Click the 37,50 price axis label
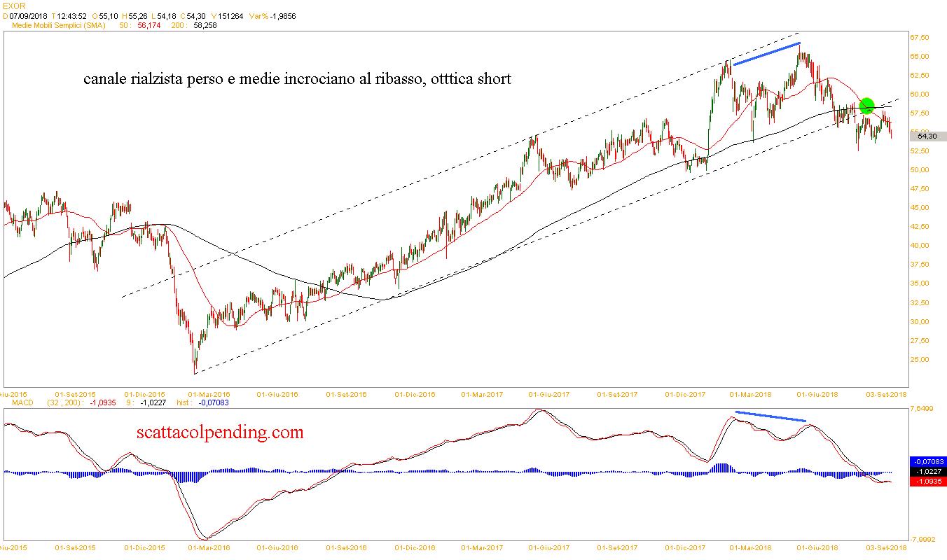This screenshot has height=560, width=947. click(x=920, y=264)
